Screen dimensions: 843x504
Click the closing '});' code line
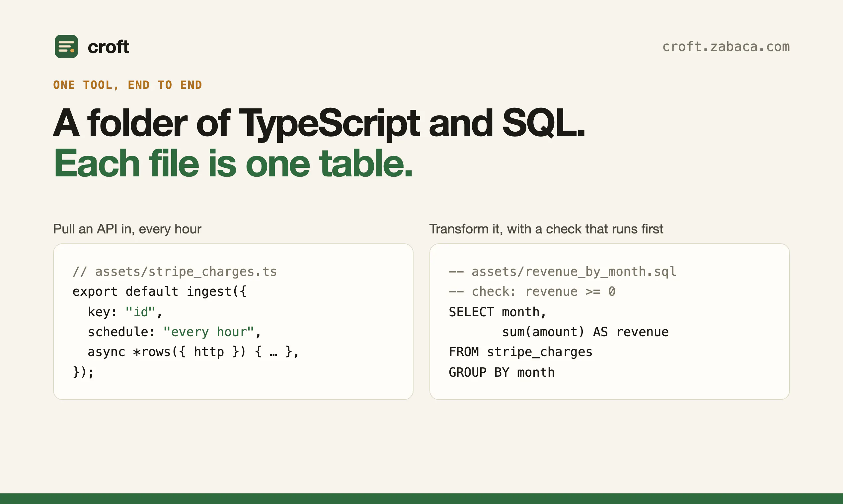(x=83, y=373)
